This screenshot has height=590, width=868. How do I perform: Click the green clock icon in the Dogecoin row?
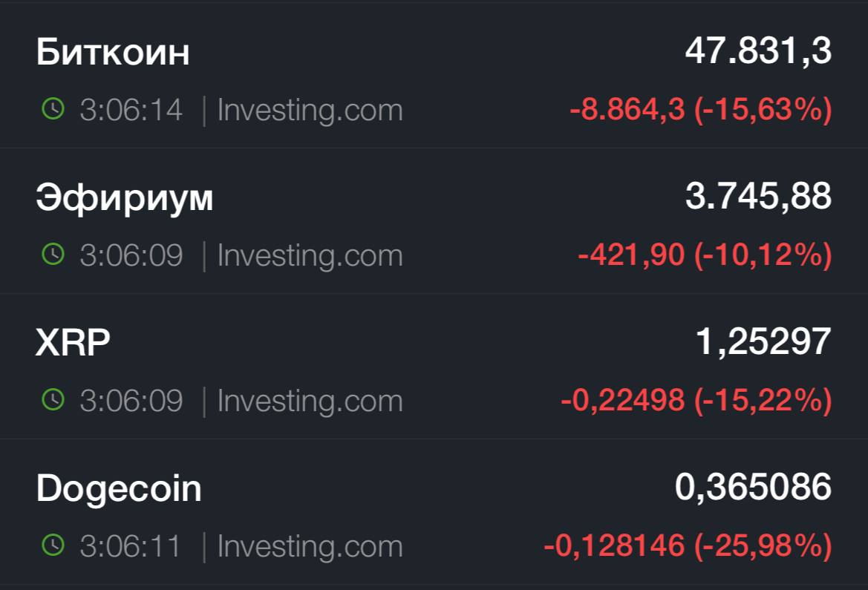pyautogui.click(x=53, y=545)
